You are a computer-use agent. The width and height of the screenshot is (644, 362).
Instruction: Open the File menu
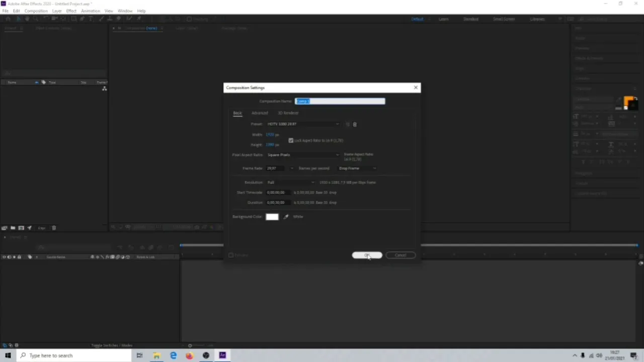(x=5, y=11)
